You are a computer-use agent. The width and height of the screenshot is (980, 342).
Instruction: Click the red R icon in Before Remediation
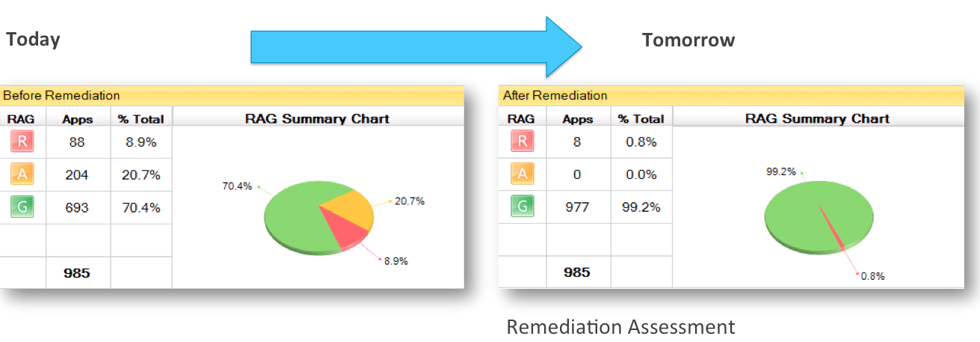[x=22, y=141]
